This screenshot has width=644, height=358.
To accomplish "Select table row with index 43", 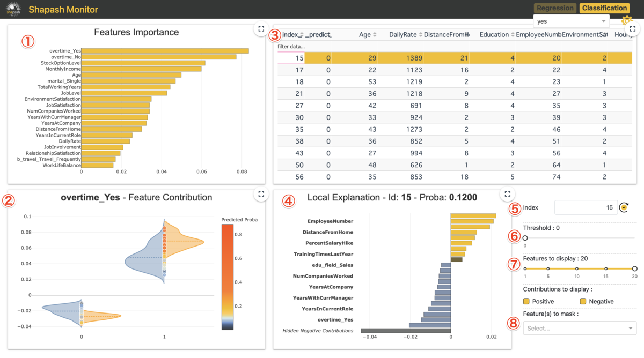I will click(455, 153).
